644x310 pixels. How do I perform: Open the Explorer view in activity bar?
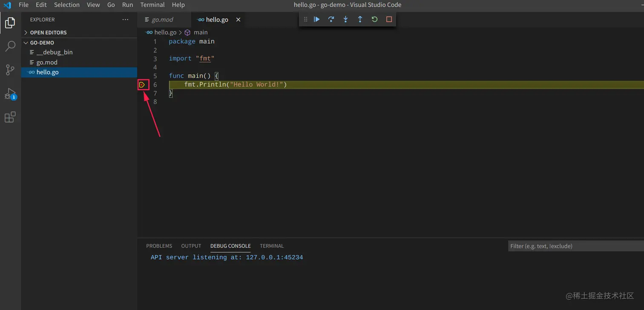click(x=10, y=23)
